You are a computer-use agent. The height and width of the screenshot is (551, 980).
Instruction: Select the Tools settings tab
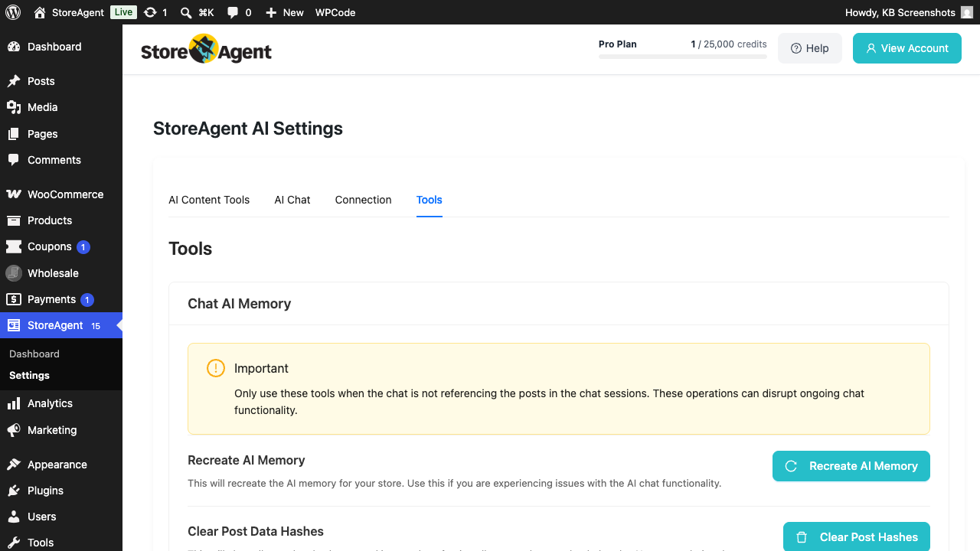[430, 200]
